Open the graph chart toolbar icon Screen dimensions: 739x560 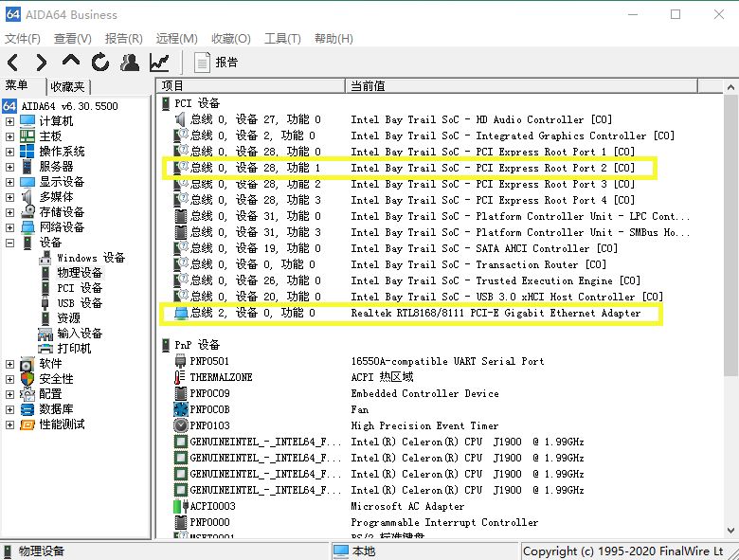click(159, 63)
